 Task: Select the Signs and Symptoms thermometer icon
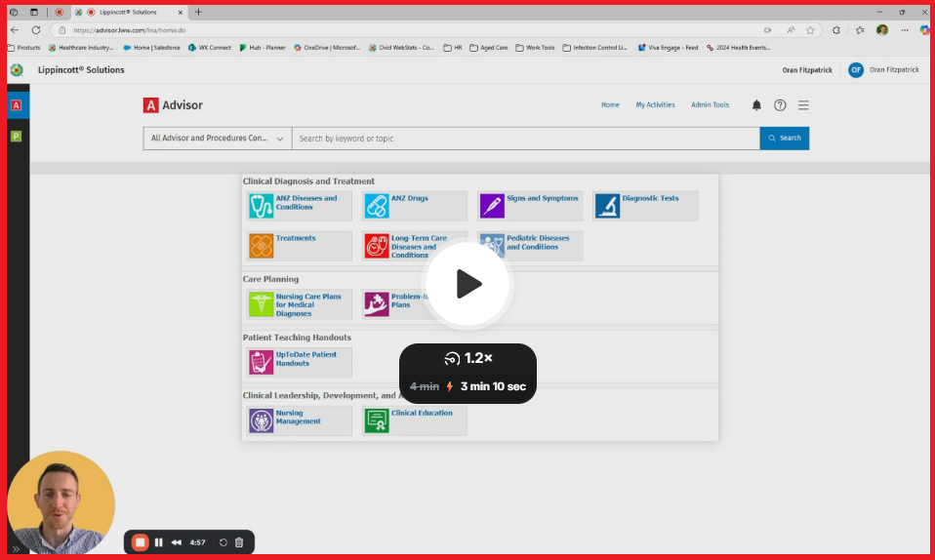(492, 206)
